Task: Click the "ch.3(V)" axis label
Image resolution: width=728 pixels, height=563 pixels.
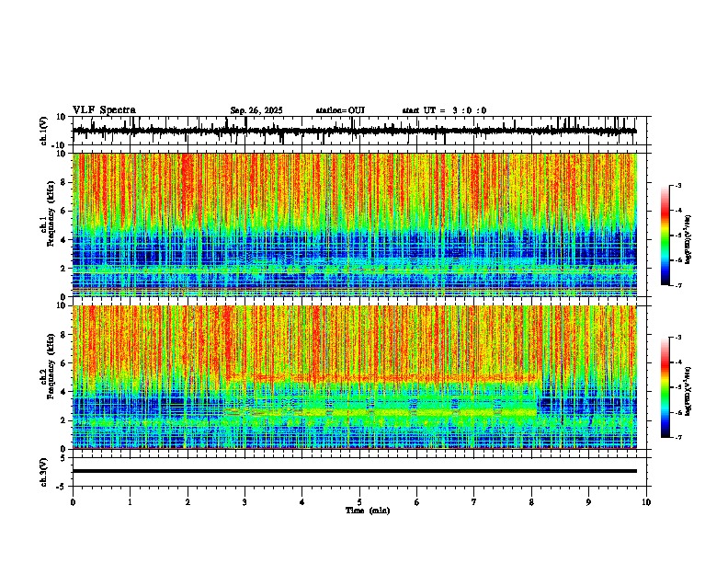Action: [44, 473]
